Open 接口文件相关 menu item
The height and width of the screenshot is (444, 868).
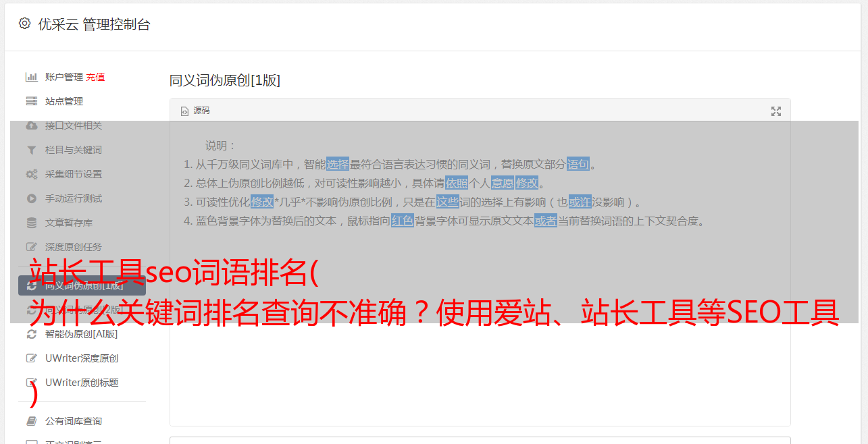(74, 126)
